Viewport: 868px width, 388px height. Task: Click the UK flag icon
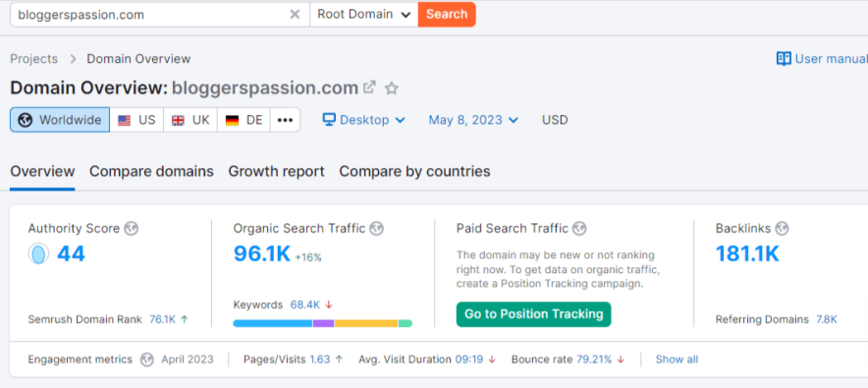(179, 120)
